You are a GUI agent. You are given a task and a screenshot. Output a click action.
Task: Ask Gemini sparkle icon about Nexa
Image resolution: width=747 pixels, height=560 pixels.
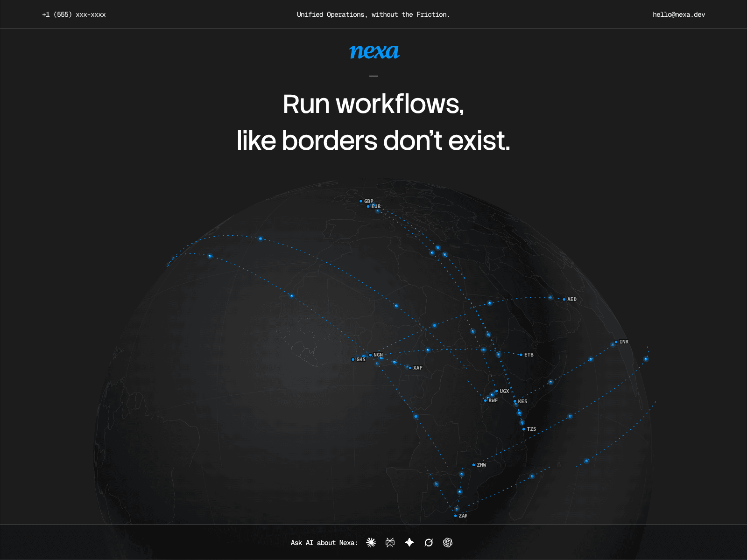point(409,542)
